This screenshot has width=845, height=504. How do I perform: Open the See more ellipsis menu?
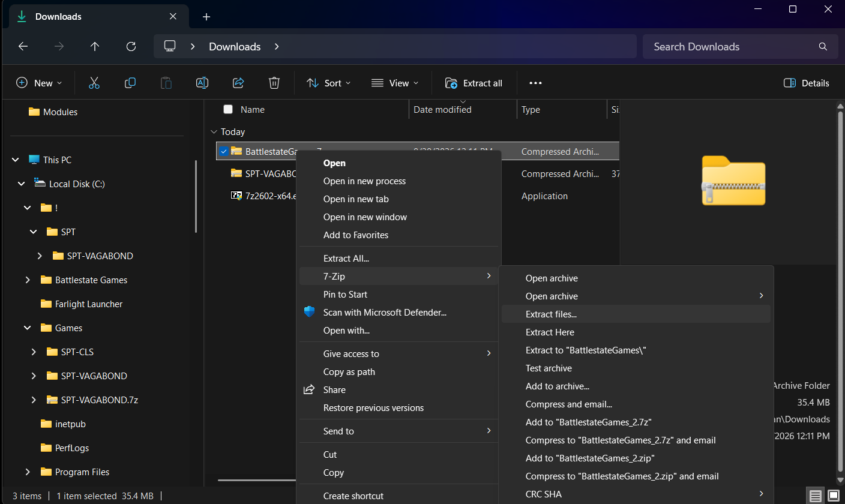click(535, 83)
